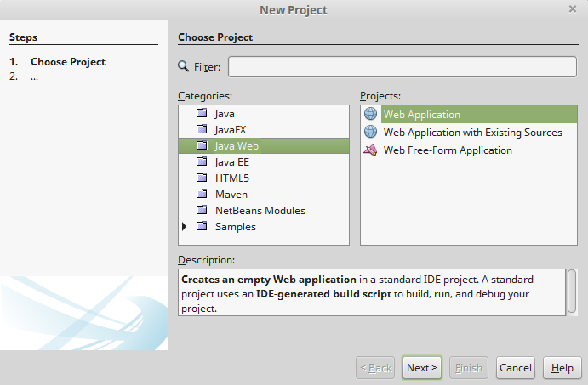Image resolution: width=588 pixels, height=385 pixels.
Task: Click the JavaFX folder icon
Action: [202, 130]
